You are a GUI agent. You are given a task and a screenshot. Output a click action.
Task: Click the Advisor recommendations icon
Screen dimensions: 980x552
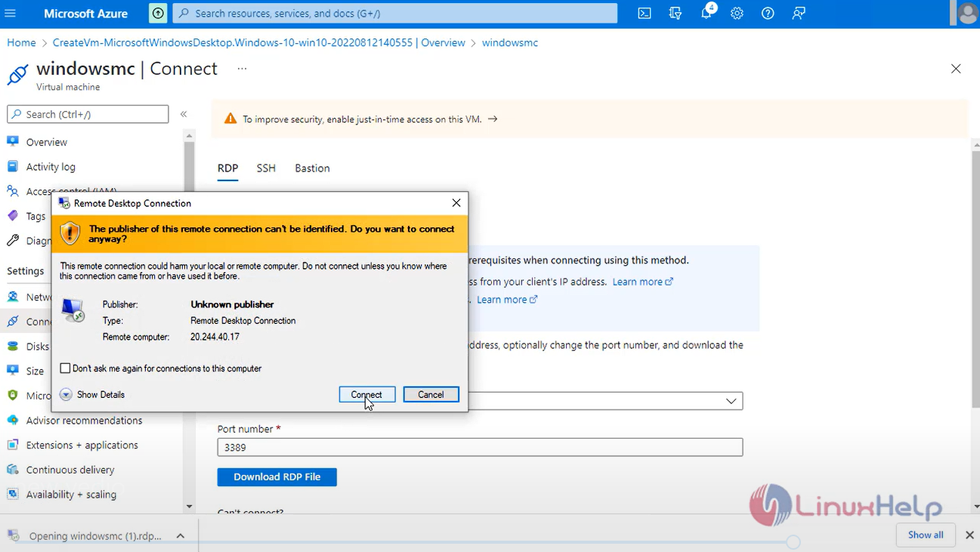(x=13, y=420)
